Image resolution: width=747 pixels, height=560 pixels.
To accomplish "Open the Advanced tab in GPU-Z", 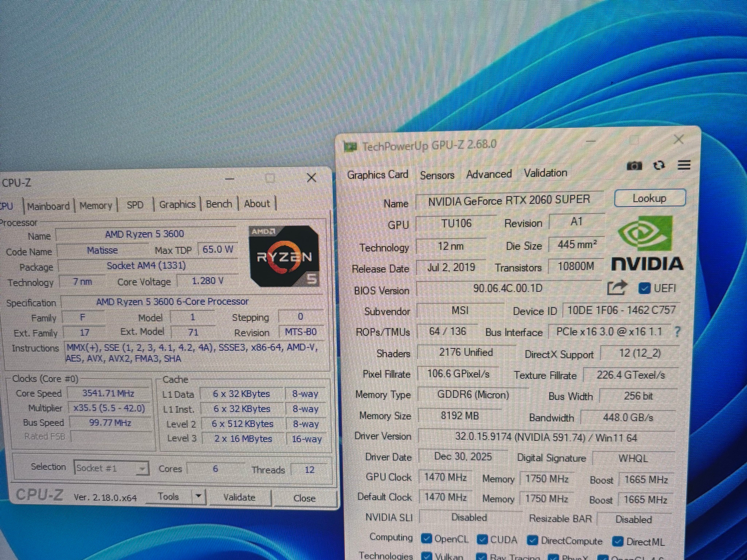I will (x=489, y=174).
